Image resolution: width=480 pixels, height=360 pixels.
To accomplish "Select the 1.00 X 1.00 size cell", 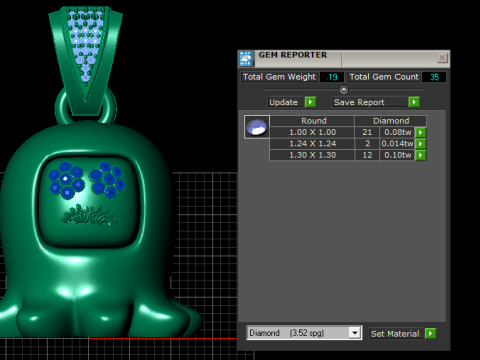I will 312,132.
